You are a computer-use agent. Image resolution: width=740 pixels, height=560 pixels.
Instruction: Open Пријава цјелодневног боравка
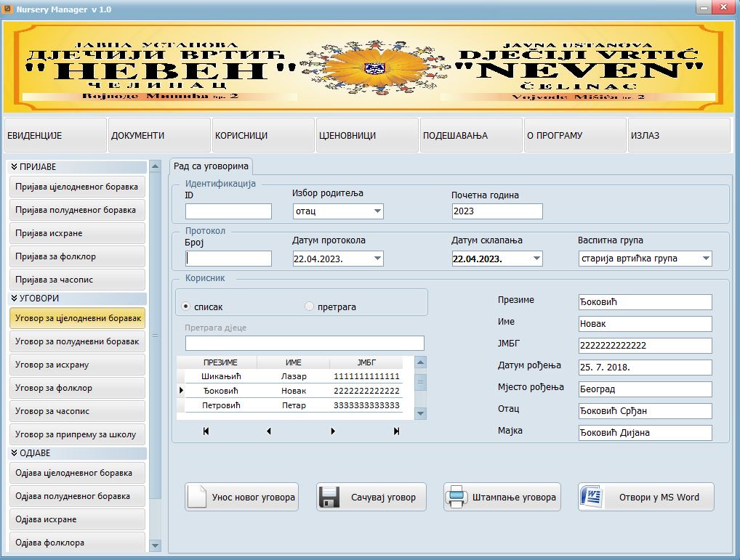tap(77, 187)
